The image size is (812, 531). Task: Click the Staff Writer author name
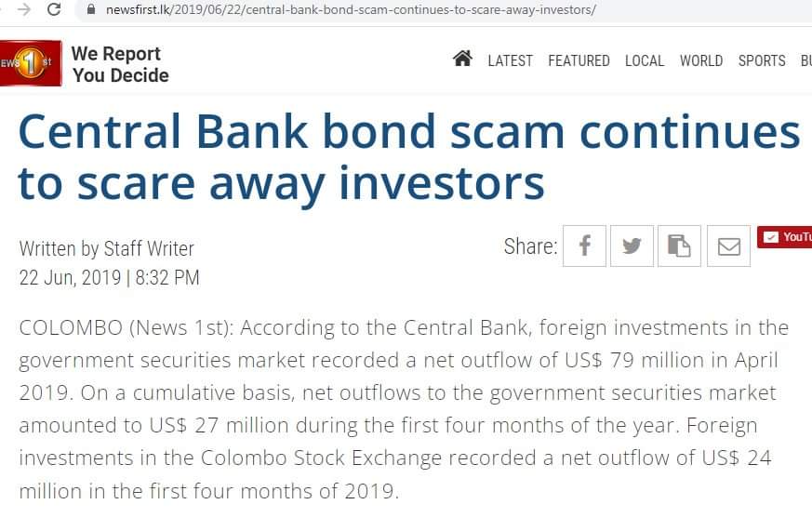click(149, 249)
